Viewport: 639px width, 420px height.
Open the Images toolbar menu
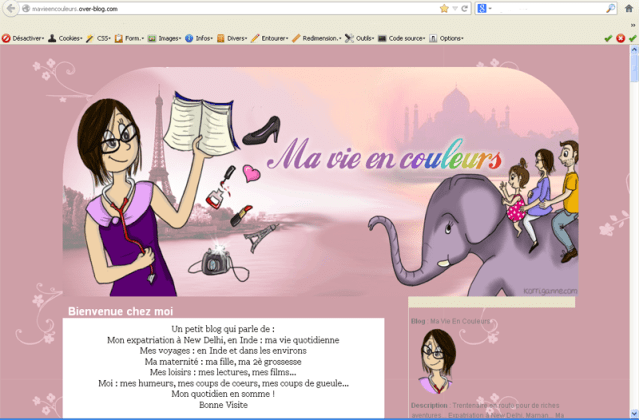[x=165, y=38]
